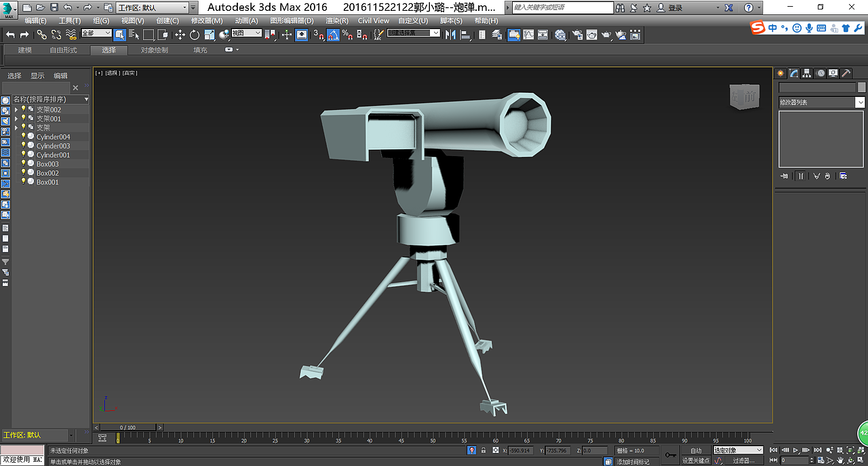This screenshot has width=868, height=466.
Task: Toggle Auto Key mode (自动)
Action: 696,450
